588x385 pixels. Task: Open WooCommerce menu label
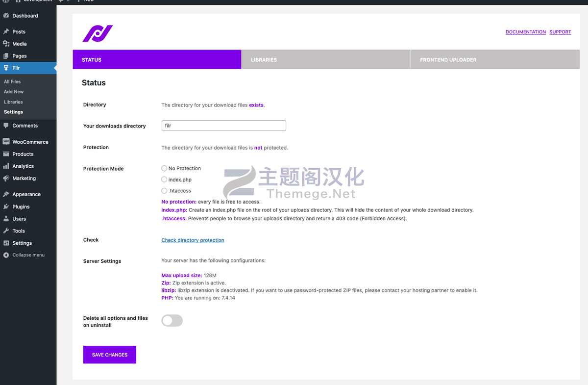tap(30, 142)
